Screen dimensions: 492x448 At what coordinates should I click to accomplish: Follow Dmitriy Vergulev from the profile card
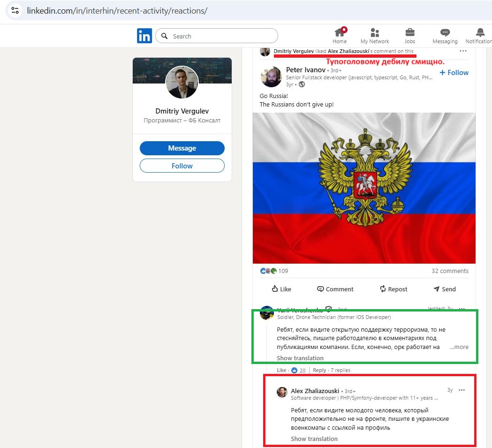(x=182, y=166)
